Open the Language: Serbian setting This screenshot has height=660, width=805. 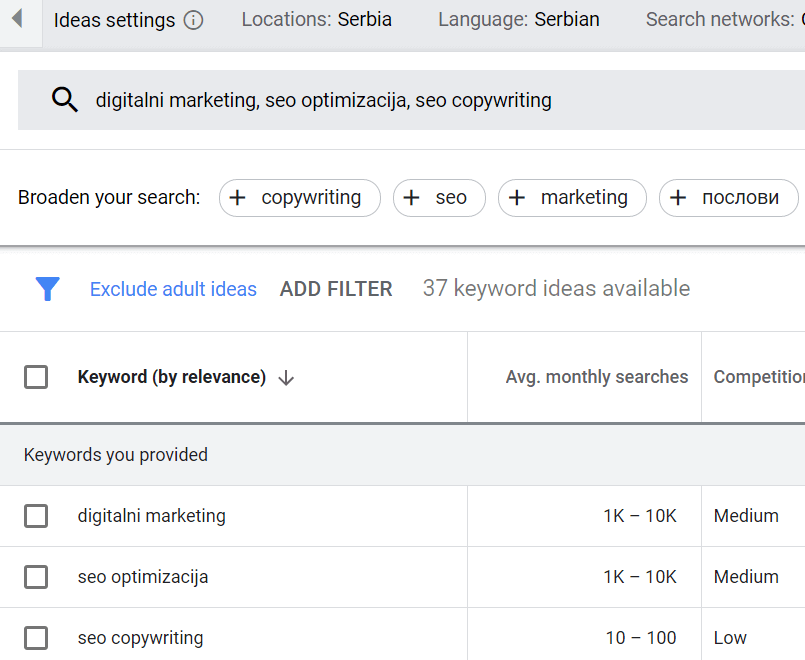tap(518, 18)
